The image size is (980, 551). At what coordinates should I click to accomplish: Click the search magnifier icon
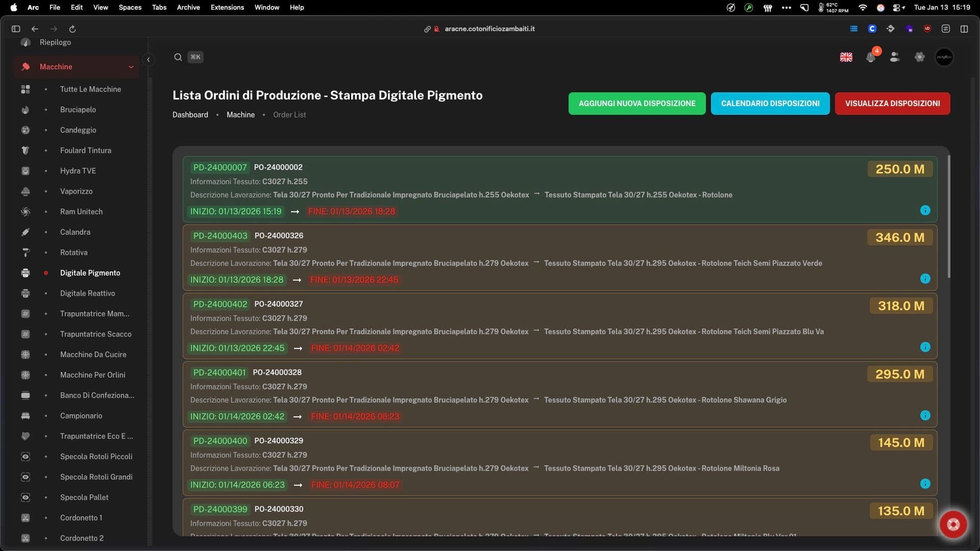178,57
